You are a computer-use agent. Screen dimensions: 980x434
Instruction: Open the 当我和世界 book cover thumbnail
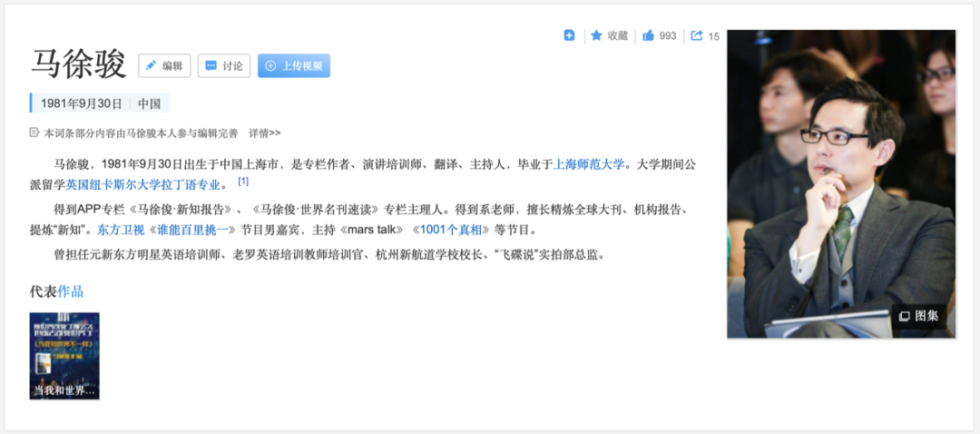(x=64, y=356)
